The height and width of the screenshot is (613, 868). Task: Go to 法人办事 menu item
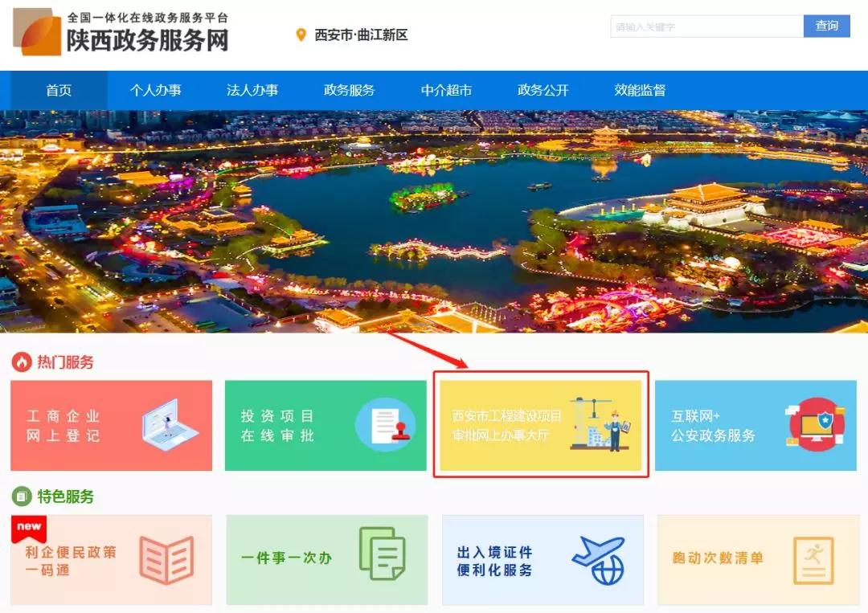(x=252, y=91)
